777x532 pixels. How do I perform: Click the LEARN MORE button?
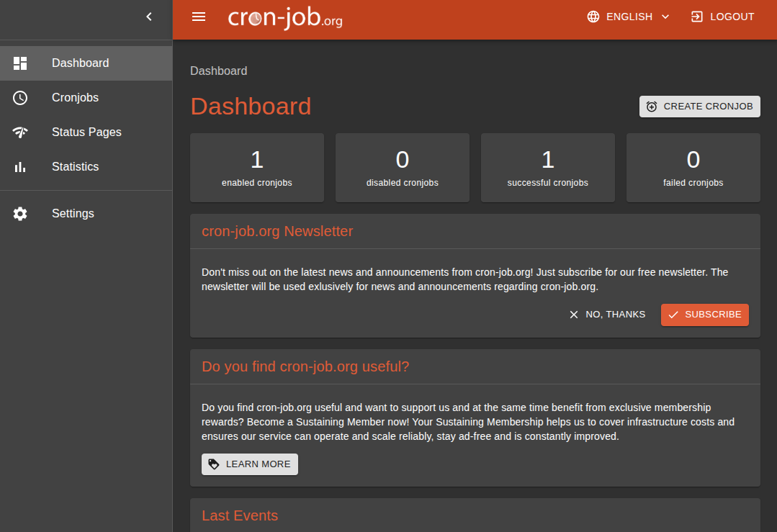point(250,464)
